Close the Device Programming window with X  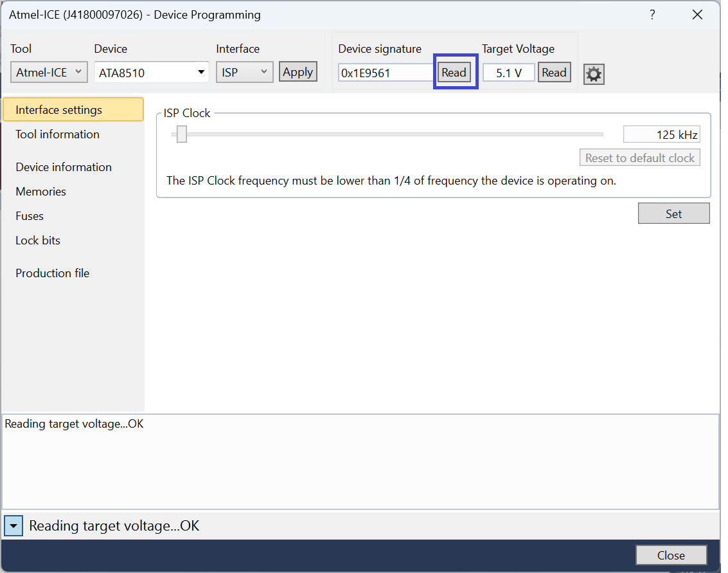click(697, 15)
